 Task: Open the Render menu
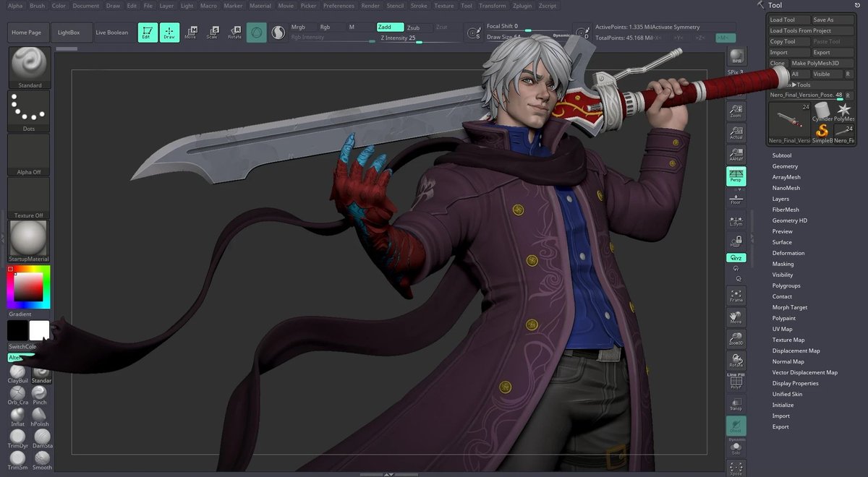[370, 5]
